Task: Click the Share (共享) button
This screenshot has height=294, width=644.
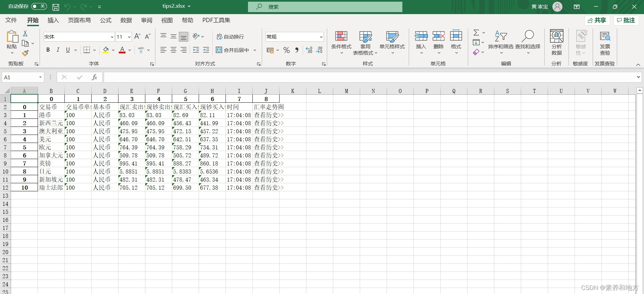Action: pos(597,20)
